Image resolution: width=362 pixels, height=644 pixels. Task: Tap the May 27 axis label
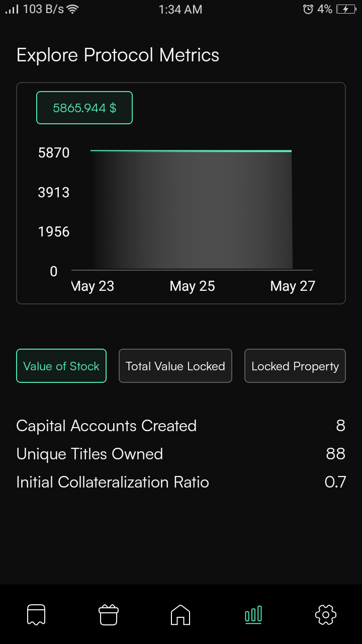[x=293, y=286]
